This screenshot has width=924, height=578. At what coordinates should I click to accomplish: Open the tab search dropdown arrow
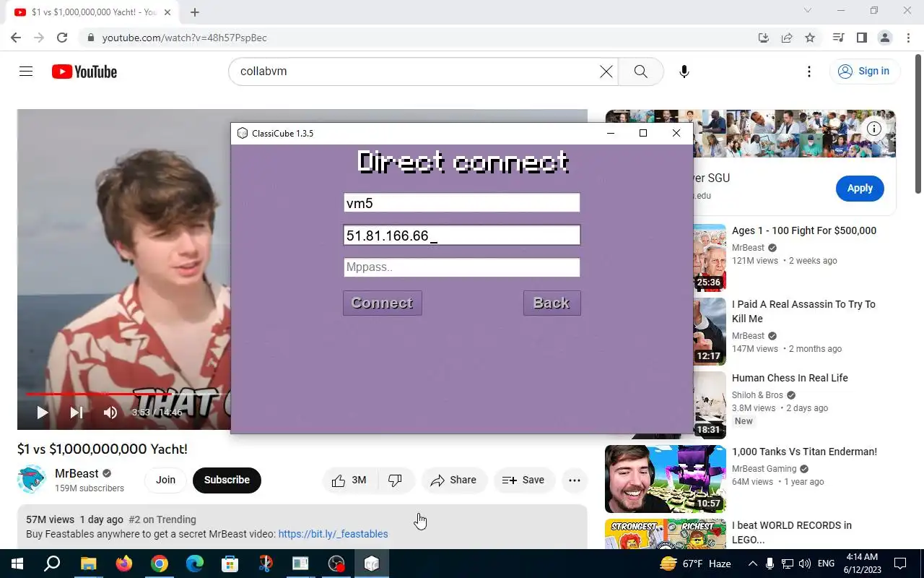tap(808, 11)
